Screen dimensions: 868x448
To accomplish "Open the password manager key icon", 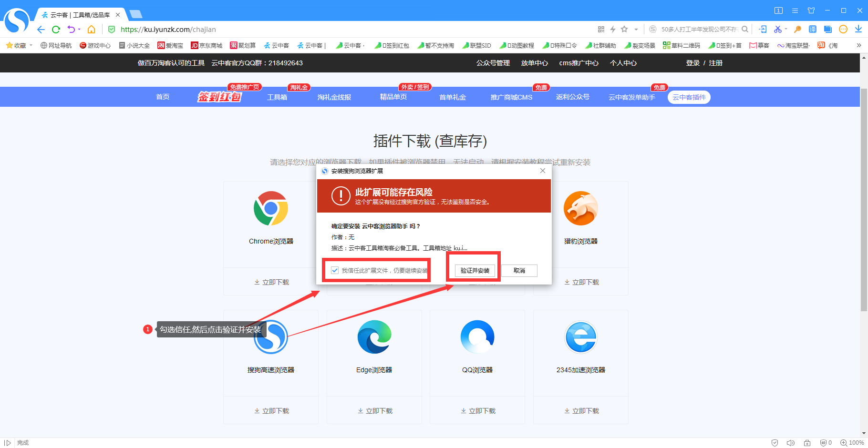I will [x=797, y=29].
